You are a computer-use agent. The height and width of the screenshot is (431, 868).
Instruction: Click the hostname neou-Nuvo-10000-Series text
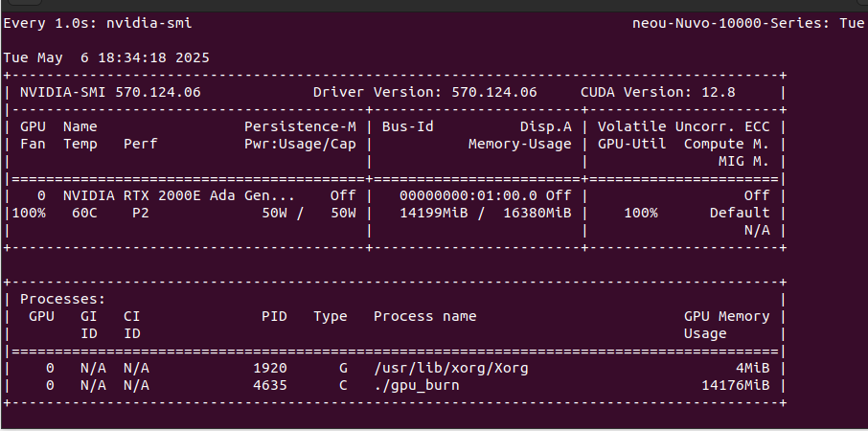click(x=727, y=22)
